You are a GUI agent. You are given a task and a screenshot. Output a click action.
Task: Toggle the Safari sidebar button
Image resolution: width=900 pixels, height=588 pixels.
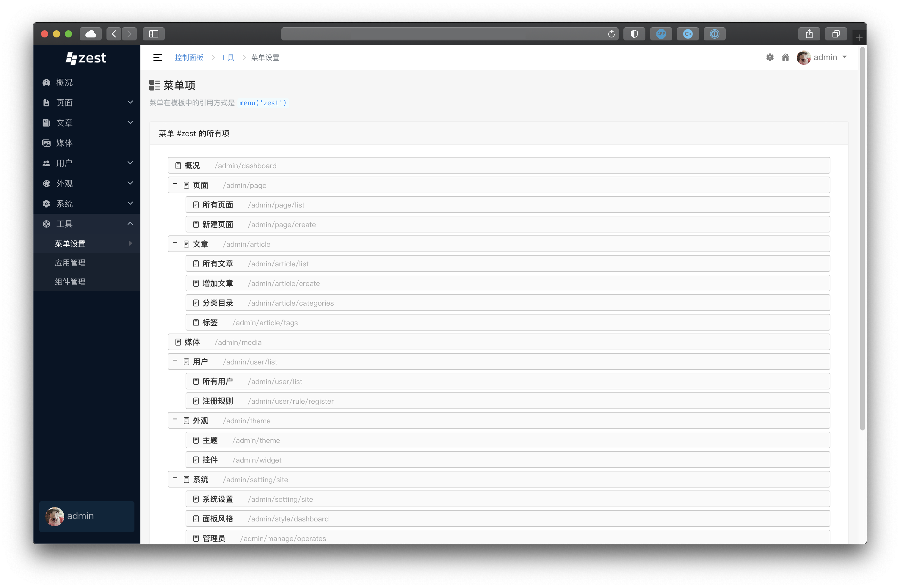153,34
